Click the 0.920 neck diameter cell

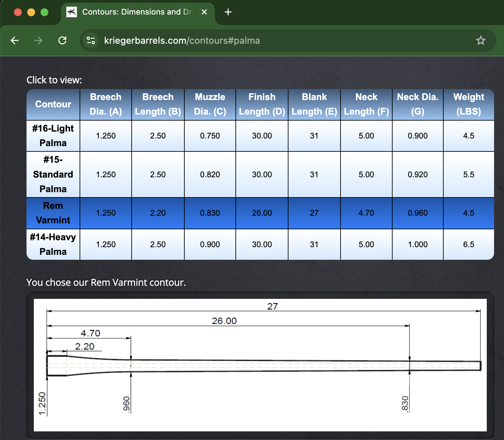pos(418,175)
